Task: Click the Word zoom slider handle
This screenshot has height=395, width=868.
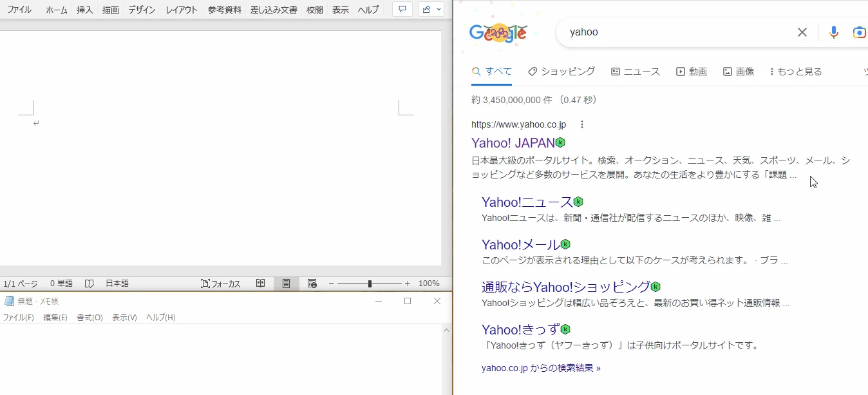Action: click(370, 284)
